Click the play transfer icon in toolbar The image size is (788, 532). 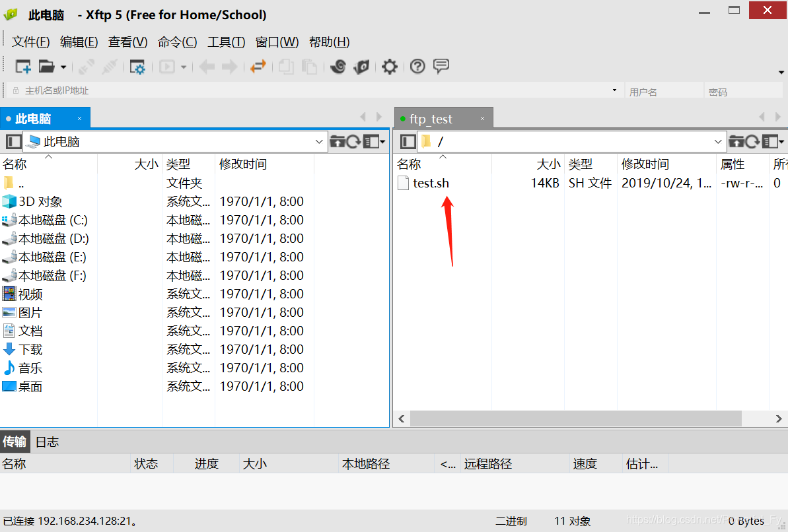point(167,66)
